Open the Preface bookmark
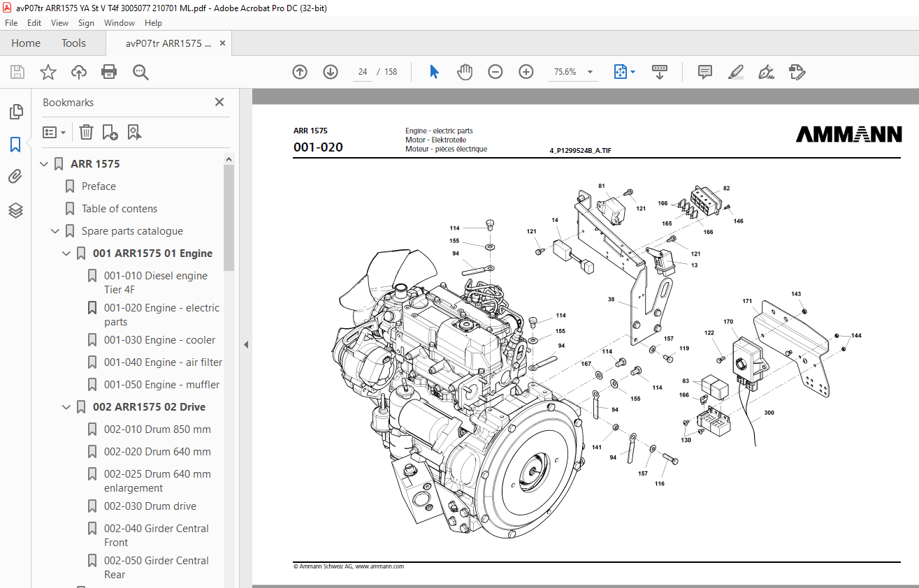Viewport: 919px width, 588px height. click(99, 186)
